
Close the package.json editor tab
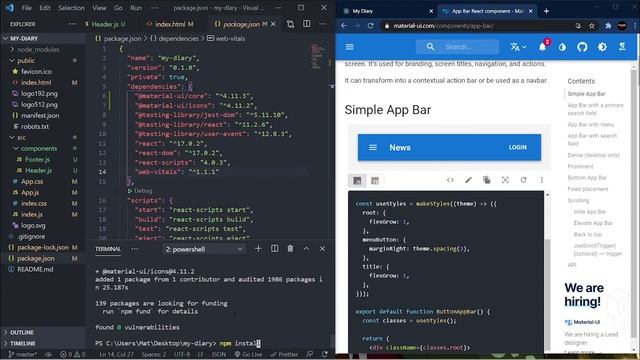(x=273, y=24)
